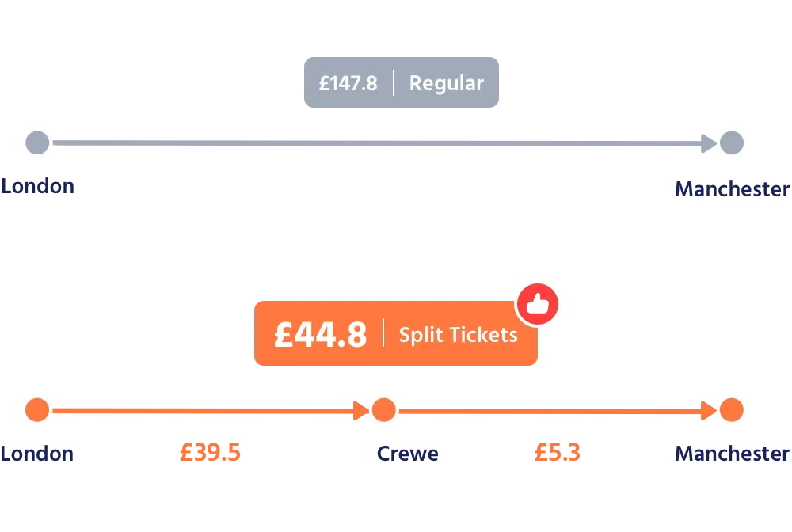Select the orange Manchester end dot
This screenshot has width=792, height=532.
[x=732, y=410]
